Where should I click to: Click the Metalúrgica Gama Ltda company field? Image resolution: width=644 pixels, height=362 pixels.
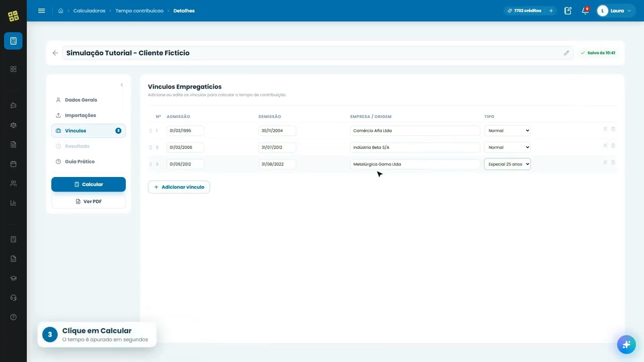point(415,164)
